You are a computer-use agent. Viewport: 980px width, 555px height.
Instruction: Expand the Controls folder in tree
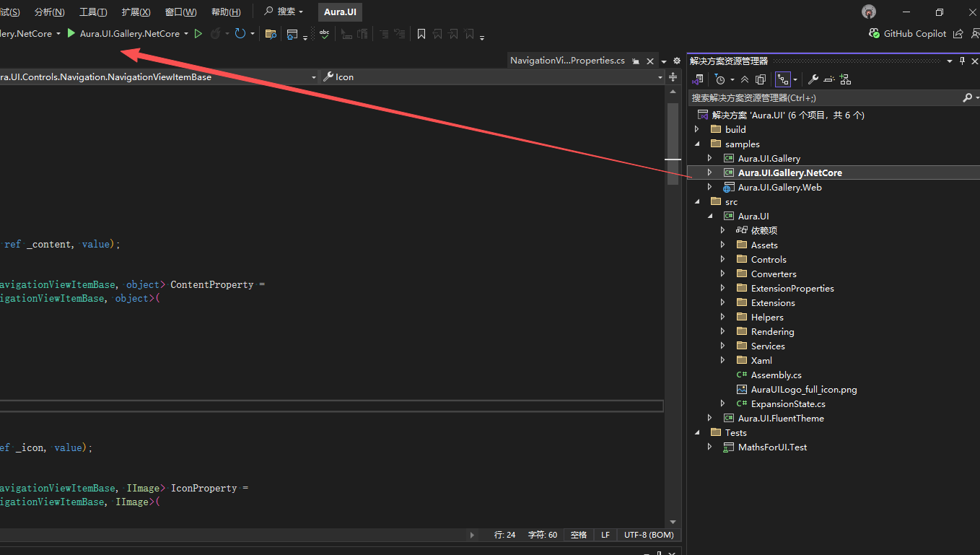coord(723,260)
